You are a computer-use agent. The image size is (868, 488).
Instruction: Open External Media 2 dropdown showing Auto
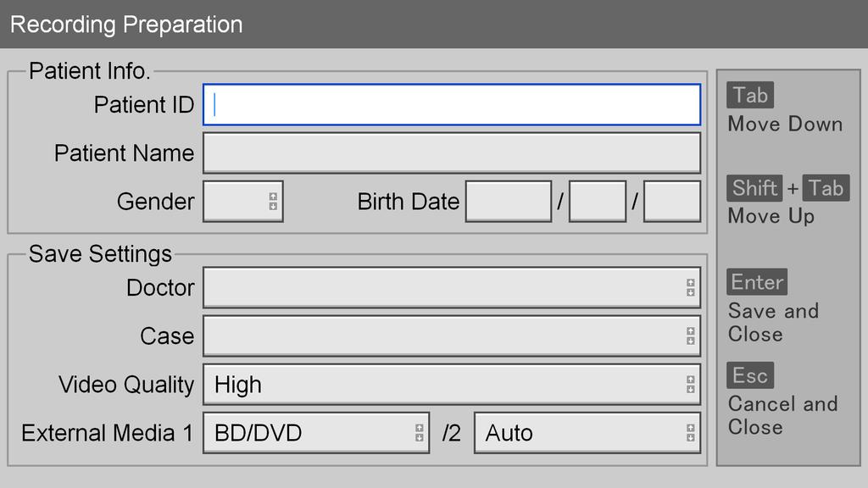587,433
